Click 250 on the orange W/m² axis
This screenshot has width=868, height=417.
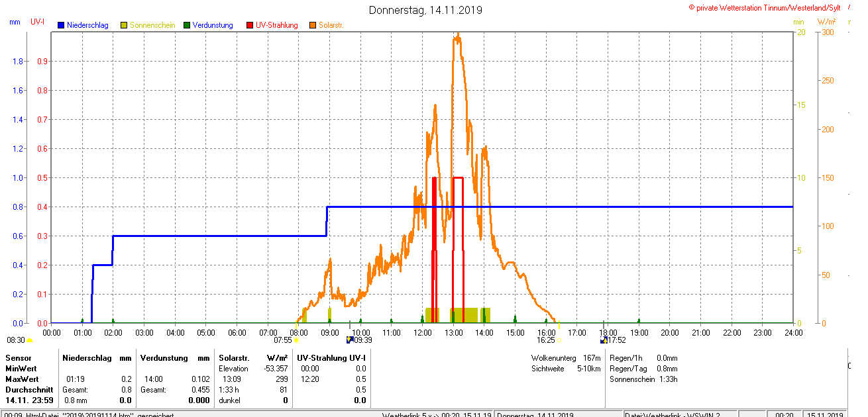828,81
